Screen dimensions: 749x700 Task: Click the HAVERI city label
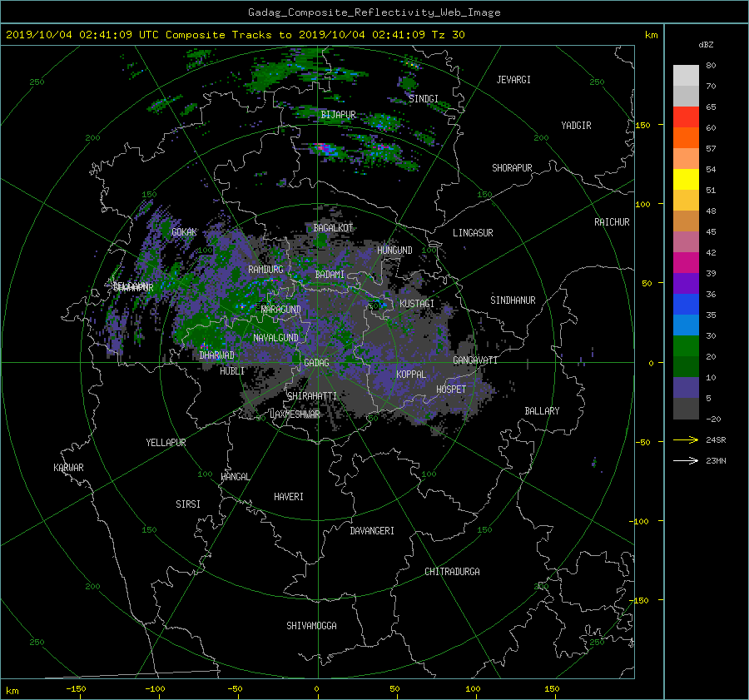289,497
